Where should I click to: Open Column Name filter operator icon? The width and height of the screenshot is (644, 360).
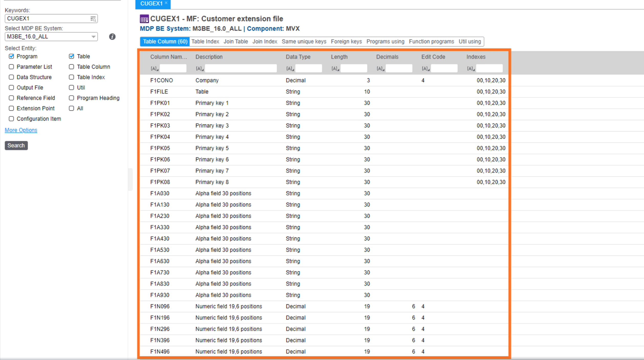[x=154, y=69]
